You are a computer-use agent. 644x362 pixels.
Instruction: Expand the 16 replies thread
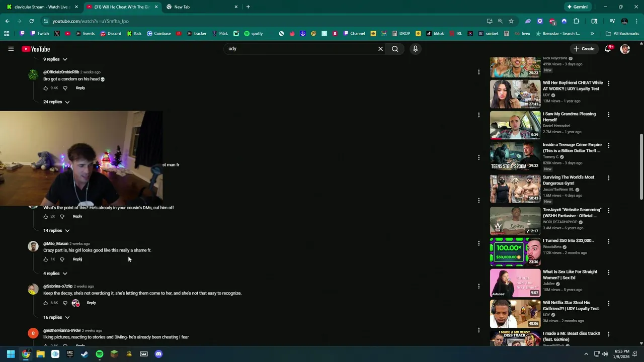click(x=56, y=317)
